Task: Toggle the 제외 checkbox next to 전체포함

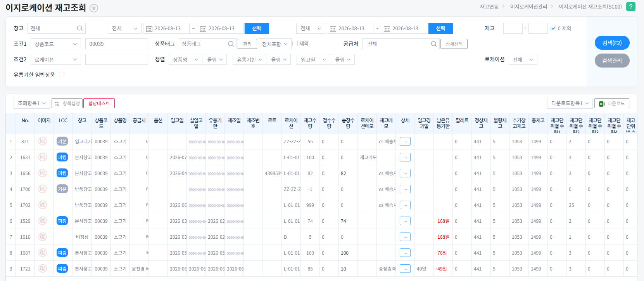Action: 295,43
